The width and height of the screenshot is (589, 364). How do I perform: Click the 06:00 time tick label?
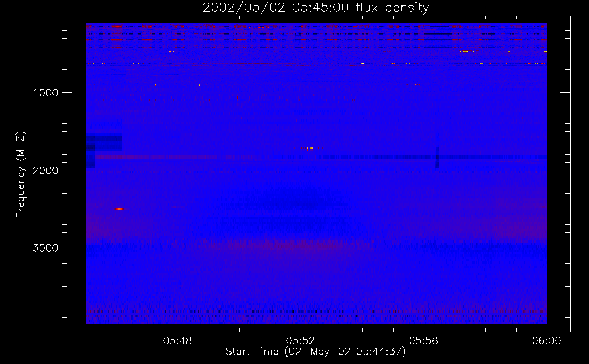[x=546, y=341]
